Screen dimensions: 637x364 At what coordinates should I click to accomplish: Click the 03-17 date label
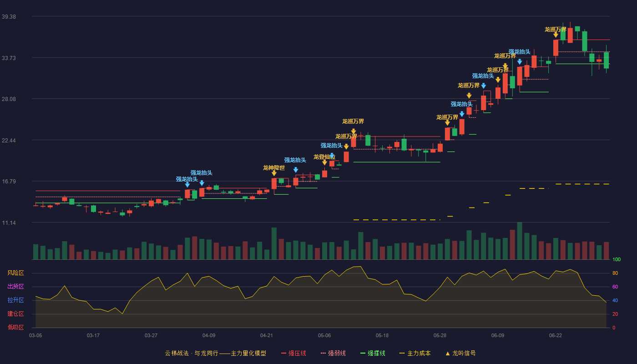click(93, 335)
